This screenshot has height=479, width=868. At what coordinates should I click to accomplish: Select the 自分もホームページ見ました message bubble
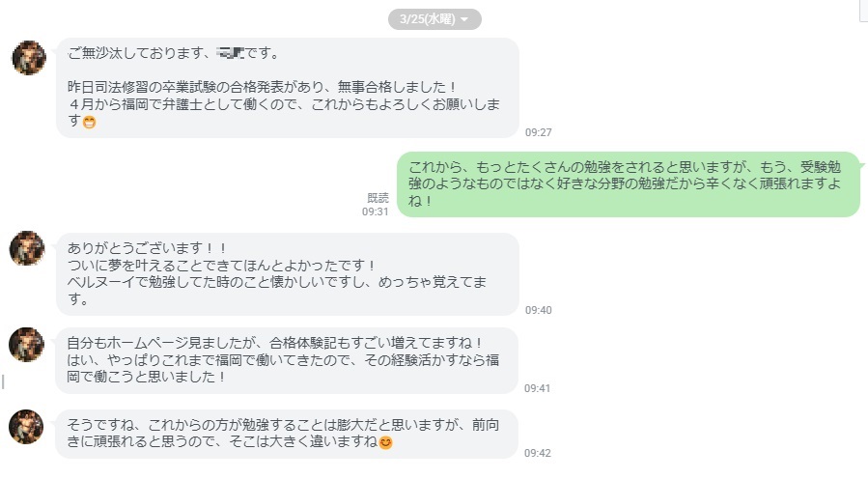tap(287, 359)
